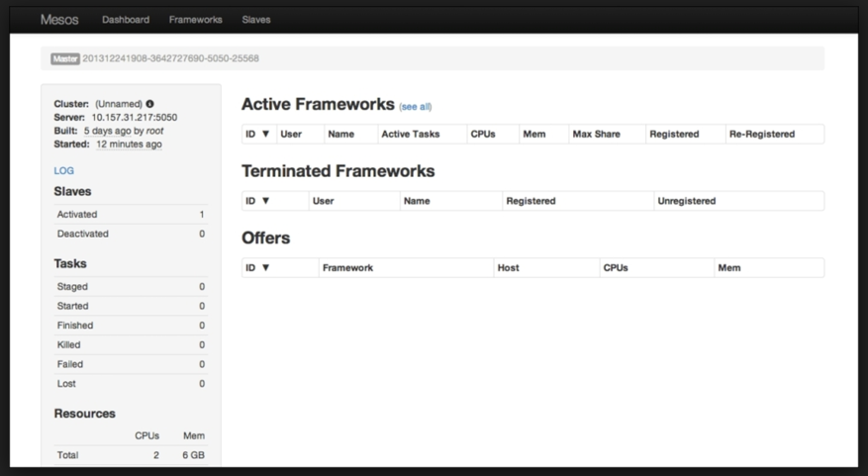Click the Killed tasks row
Screen dimensions: 868x476
click(131, 344)
